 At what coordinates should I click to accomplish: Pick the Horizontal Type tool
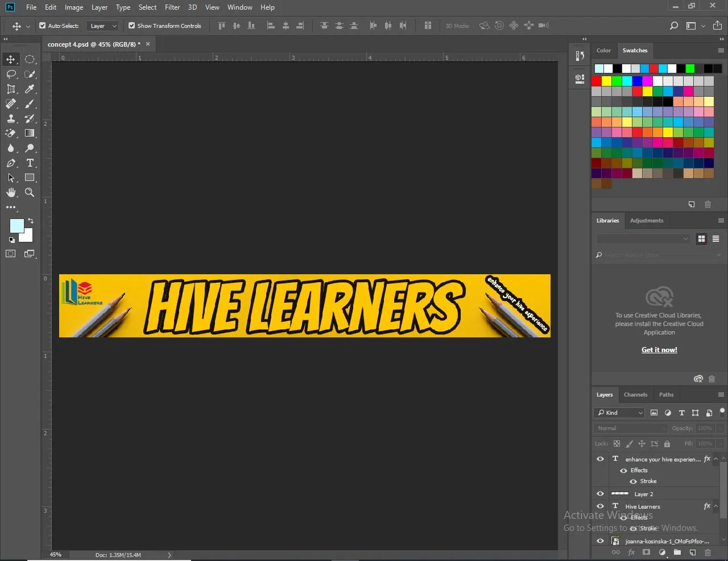coord(30,163)
